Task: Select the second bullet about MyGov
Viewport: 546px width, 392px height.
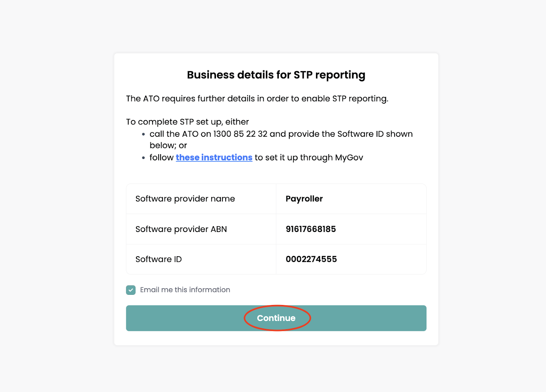Action: pyautogui.click(x=256, y=157)
